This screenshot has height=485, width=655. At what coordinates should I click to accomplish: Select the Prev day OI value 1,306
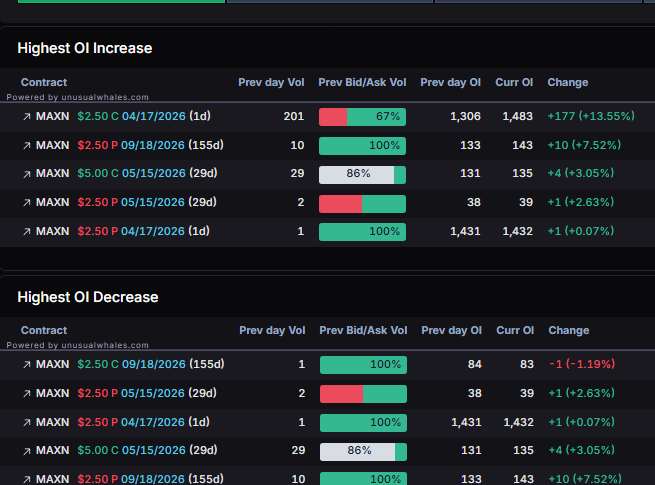click(x=465, y=116)
